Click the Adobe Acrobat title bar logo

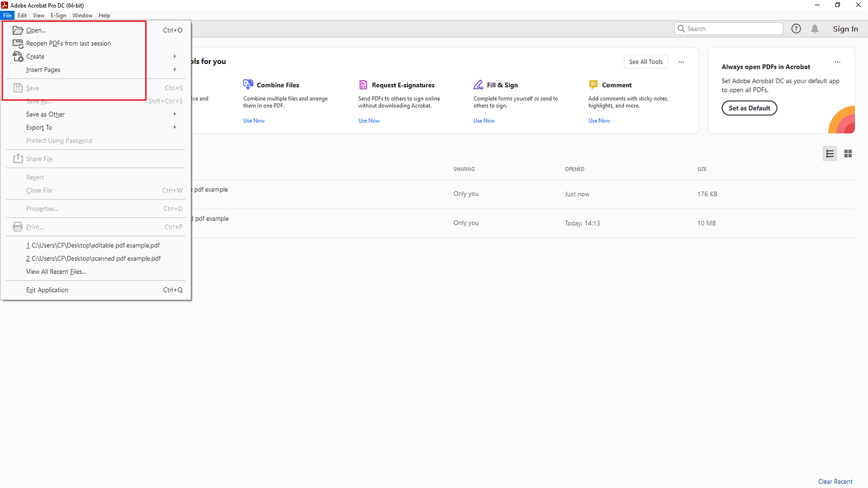[5, 5]
